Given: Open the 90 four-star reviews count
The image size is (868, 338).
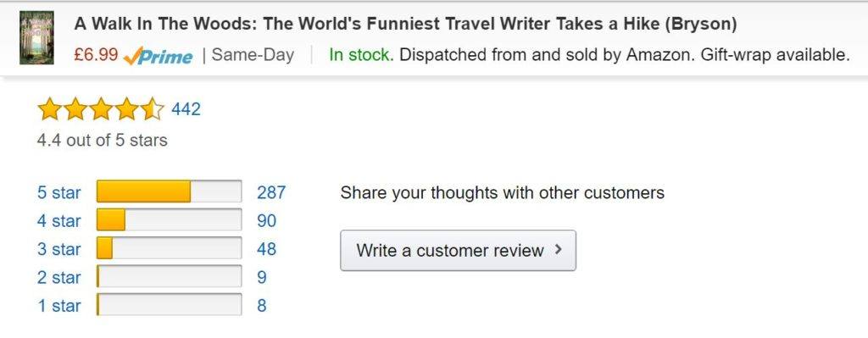Looking at the screenshot, I should click(x=266, y=221).
